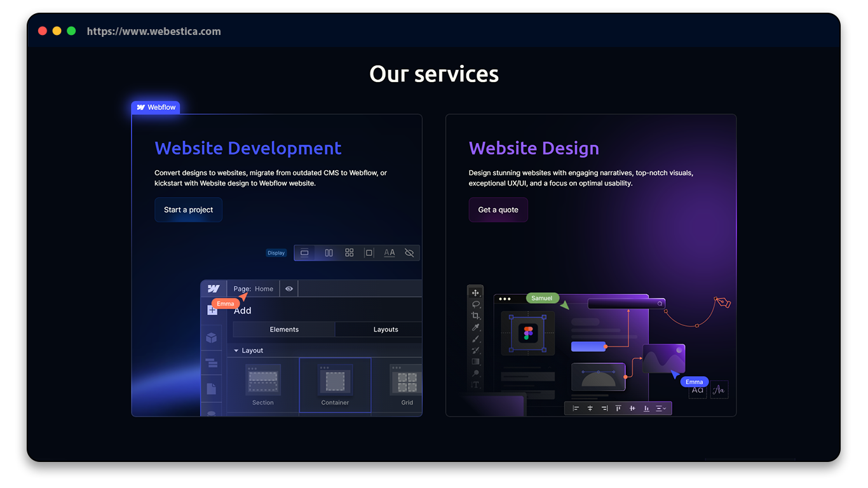
Task: Toggle the eye preview icon beside Page Home
Action: (x=289, y=288)
